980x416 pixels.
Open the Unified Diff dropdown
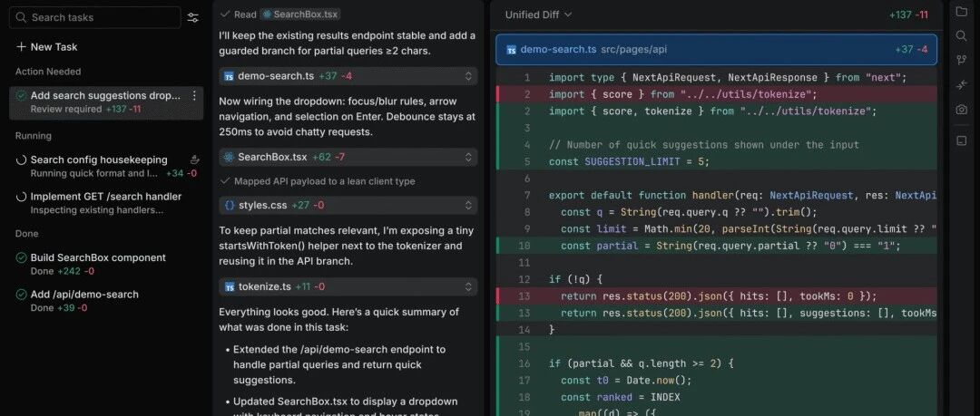(538, 15)
